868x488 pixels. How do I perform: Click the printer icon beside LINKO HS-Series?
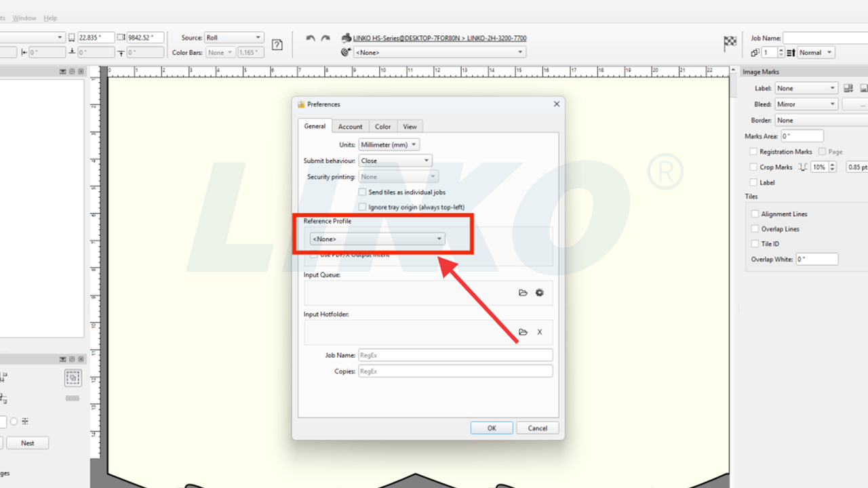click(347, 38)
